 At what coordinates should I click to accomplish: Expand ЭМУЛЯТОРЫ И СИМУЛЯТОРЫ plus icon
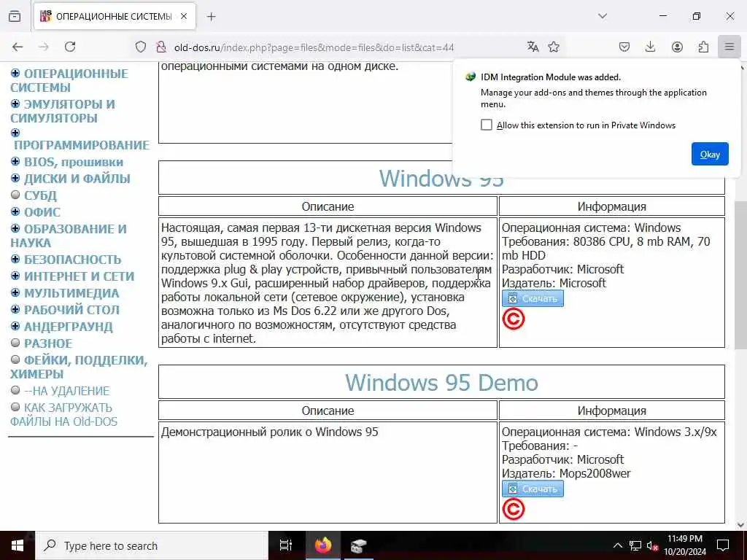click(15, 104)
